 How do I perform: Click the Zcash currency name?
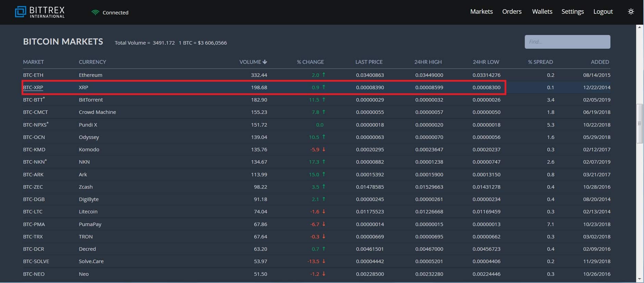[86, 187]
